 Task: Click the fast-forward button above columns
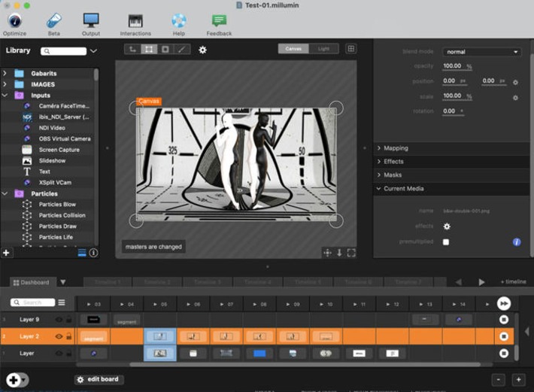tap(504, 303)
